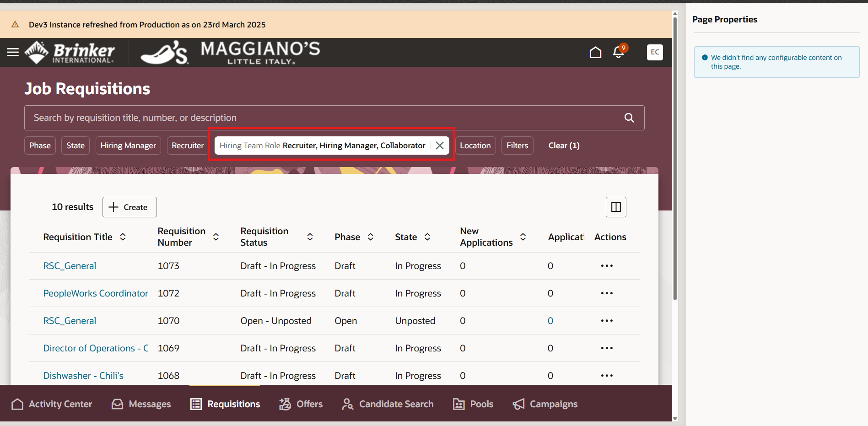Click the "Unposted" state cell
This screenshot has height=426, width=868.
tap(415, 321)
